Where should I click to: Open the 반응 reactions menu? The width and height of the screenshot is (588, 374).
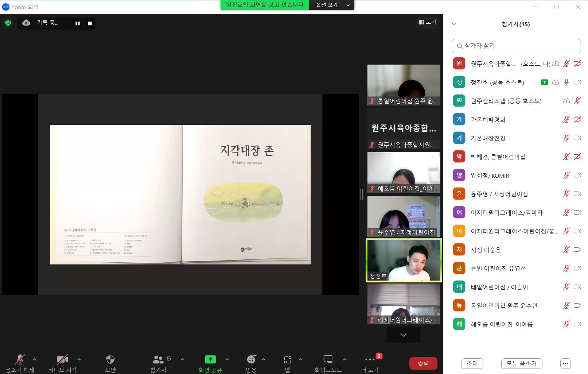tap(251, 363)
